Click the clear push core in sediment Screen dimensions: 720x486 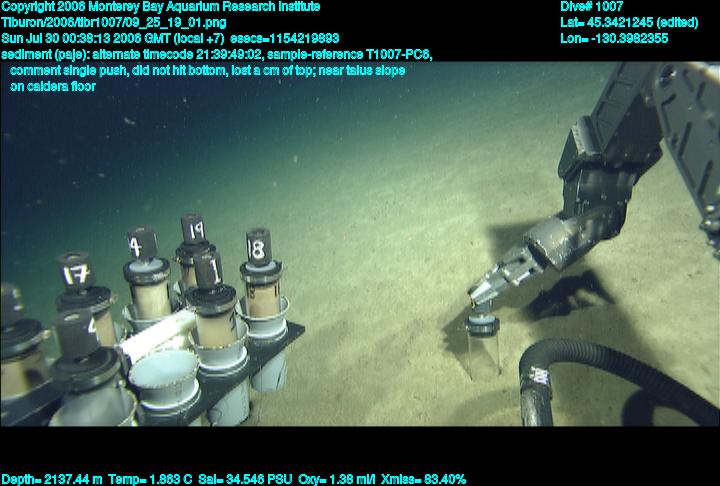482,345
